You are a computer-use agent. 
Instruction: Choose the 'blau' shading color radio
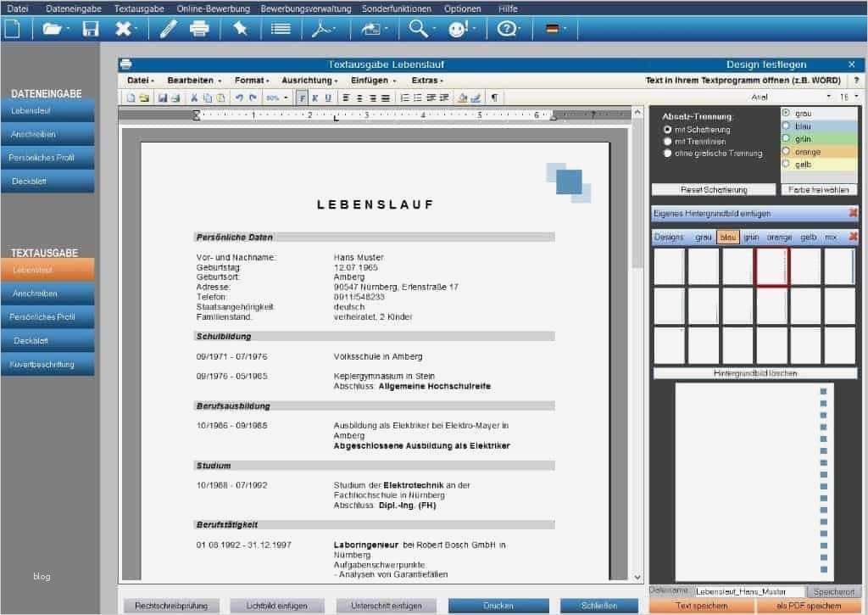click(786, 126)
